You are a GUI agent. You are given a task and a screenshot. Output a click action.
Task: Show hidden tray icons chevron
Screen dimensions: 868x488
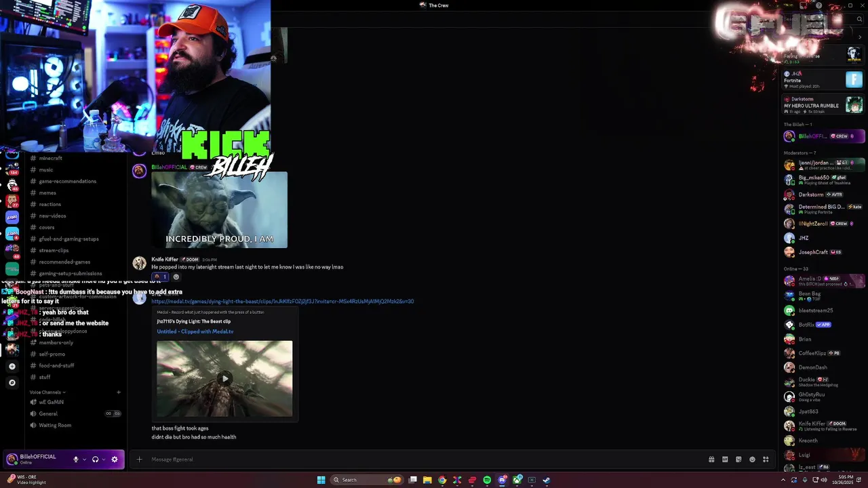point(783,480)
